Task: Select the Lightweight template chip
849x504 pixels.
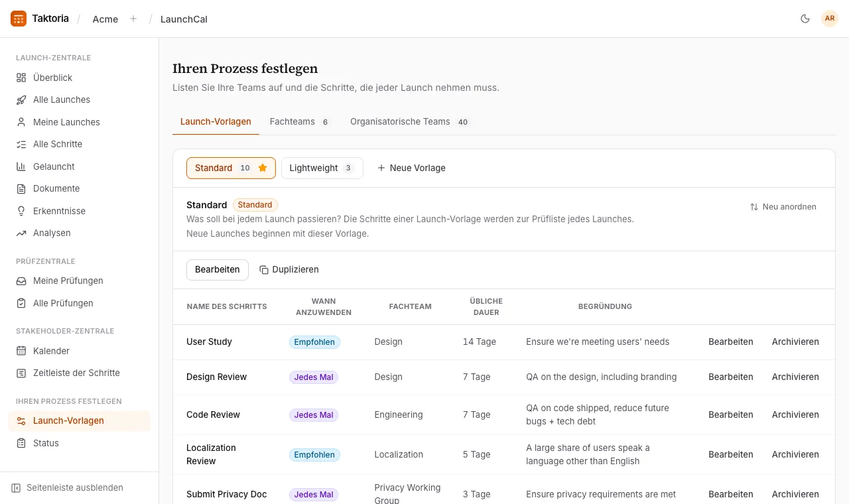Action: tap(322, 168)
